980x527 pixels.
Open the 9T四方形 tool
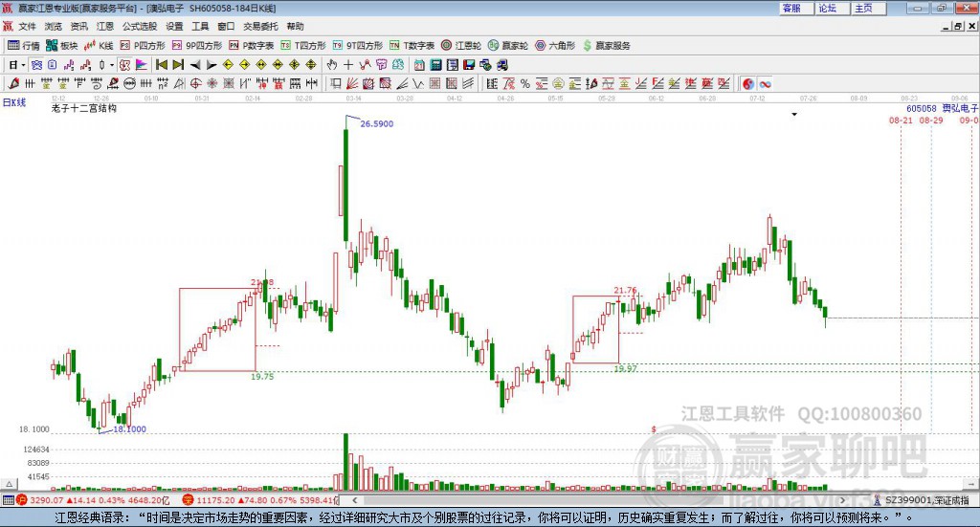[358, 46]
